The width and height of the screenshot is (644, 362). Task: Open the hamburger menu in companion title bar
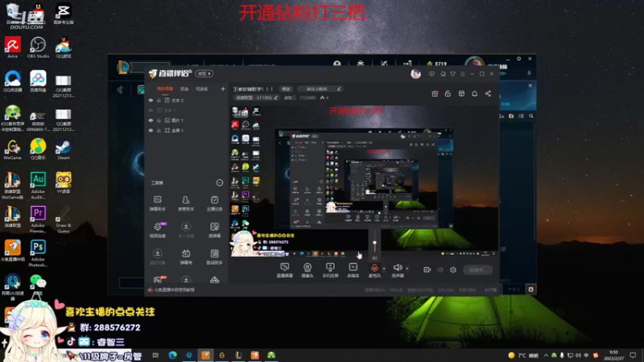[462, 74]
